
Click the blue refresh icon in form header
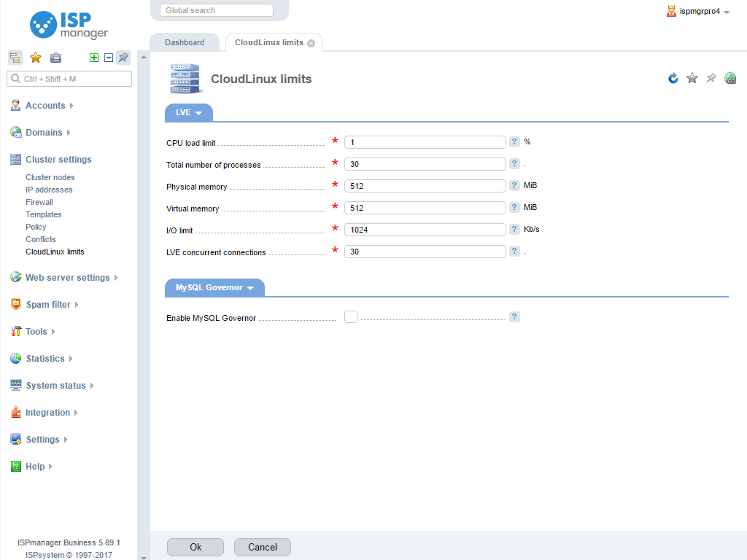point(673,78)
